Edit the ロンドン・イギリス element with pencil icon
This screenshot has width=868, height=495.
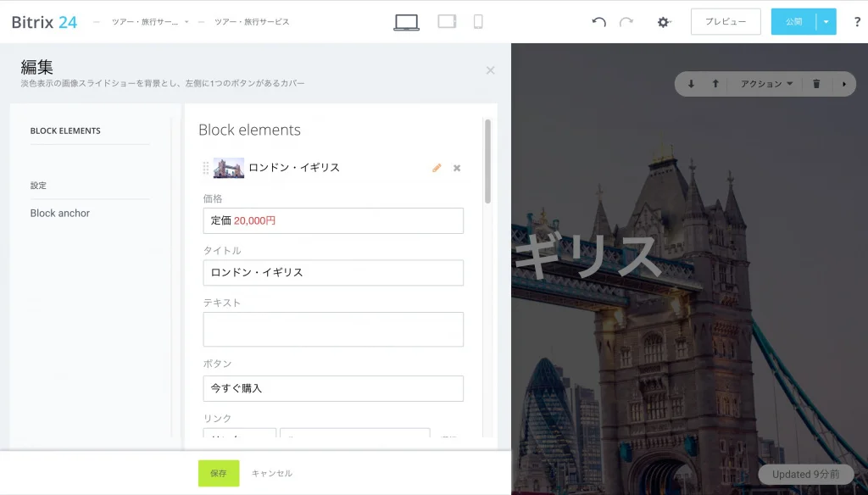point(437,168)
